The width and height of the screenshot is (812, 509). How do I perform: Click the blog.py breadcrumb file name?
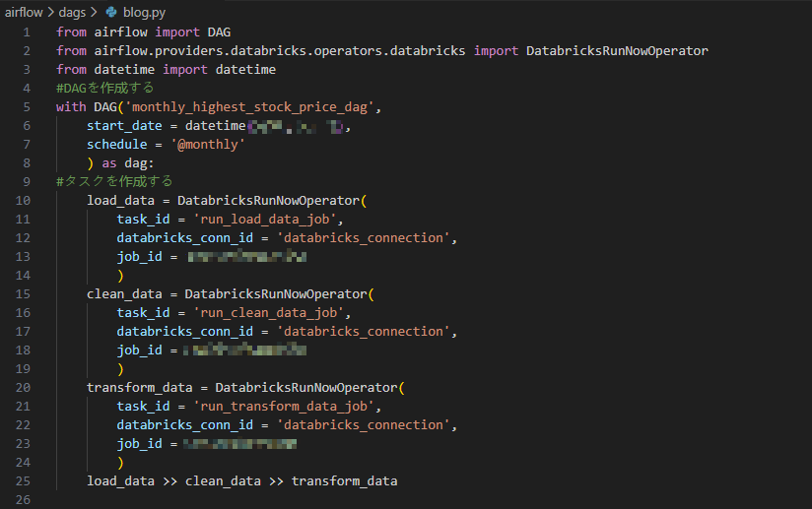[x=145, y=12]
